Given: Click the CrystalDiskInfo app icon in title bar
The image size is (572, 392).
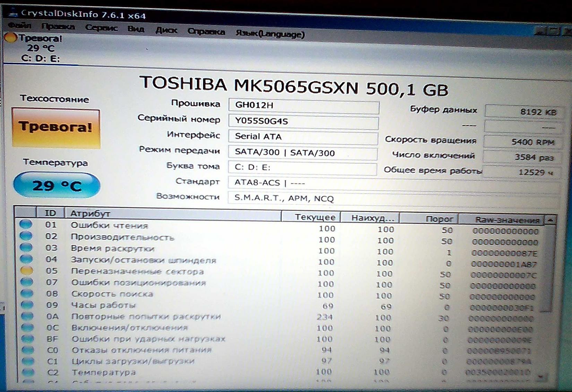Looking at the screenshot, I should pos(13,13).
